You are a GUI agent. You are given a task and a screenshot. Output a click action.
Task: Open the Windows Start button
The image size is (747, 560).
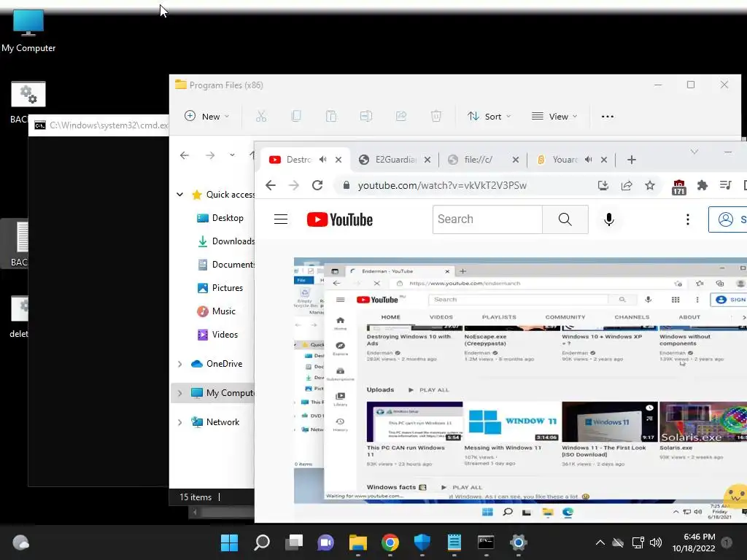[x=229, y=542]
